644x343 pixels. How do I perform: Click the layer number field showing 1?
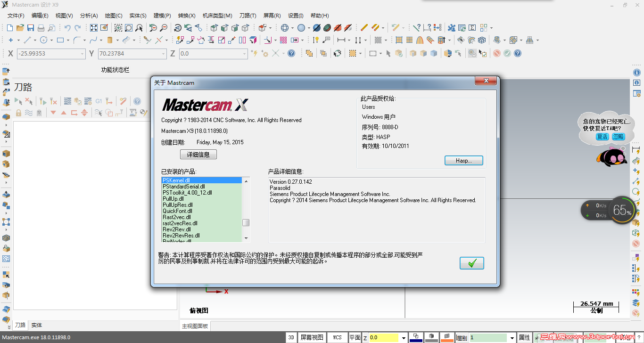click(x=488, y=338)
